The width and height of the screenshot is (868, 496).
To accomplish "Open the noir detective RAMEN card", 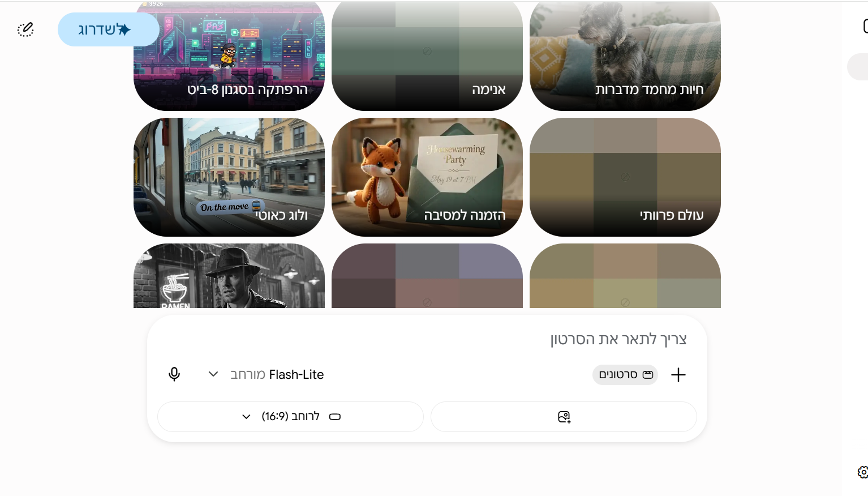I will (229, 276).
